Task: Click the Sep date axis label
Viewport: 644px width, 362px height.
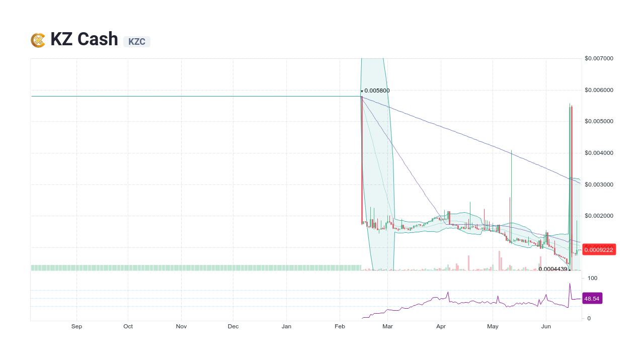Action: tap(76, 326)
